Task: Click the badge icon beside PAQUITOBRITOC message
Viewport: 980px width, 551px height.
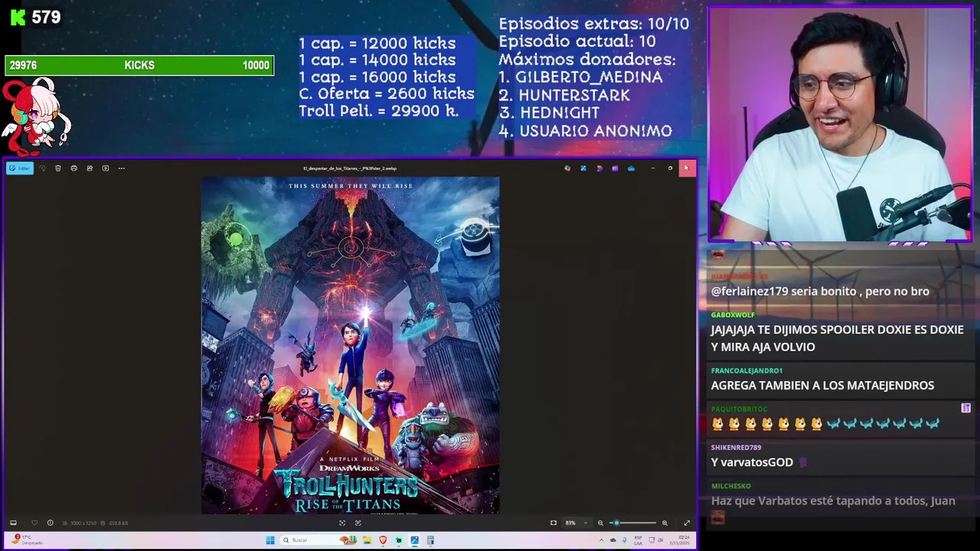Action: click(x=966, y=408)
